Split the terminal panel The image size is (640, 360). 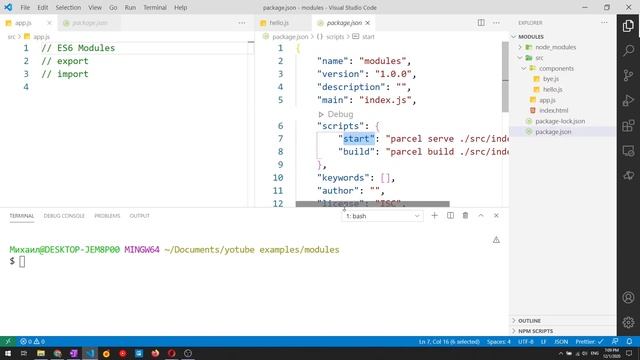coord(450,216)
